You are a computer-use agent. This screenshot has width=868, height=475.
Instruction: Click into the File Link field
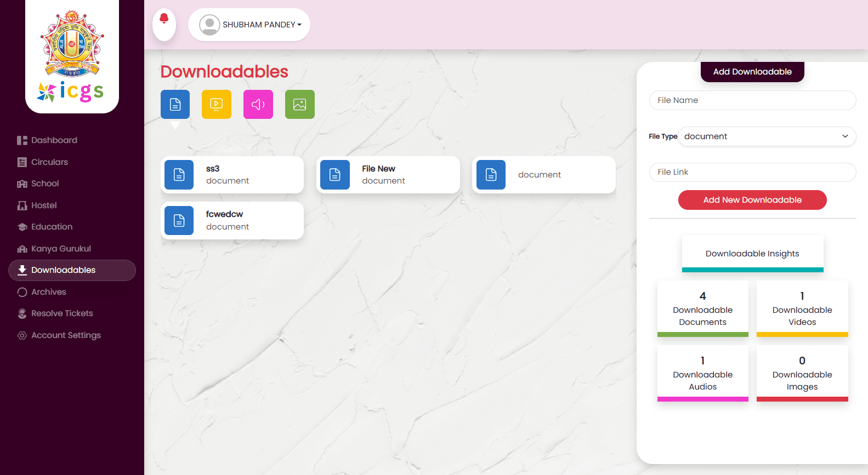click(x=752, y=172)
